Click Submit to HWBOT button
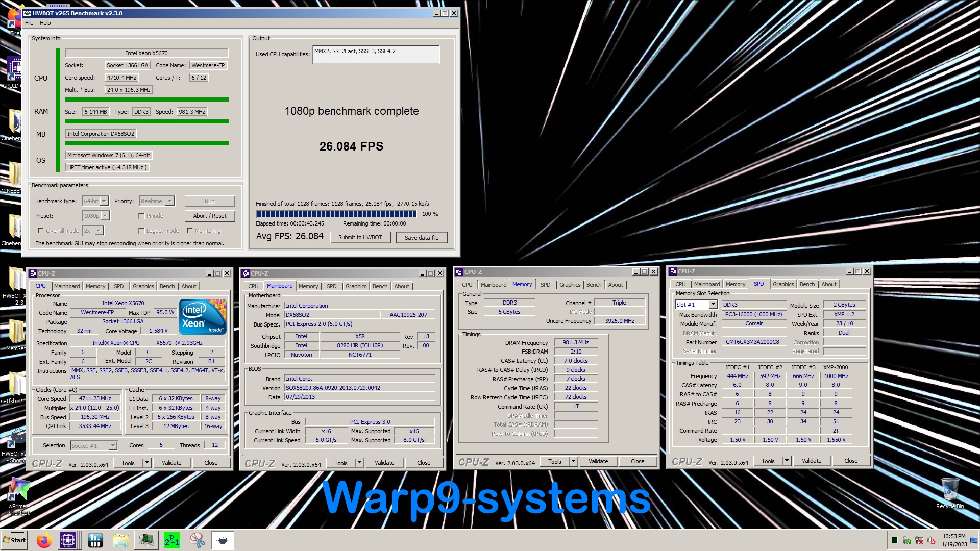 point(360,238)
